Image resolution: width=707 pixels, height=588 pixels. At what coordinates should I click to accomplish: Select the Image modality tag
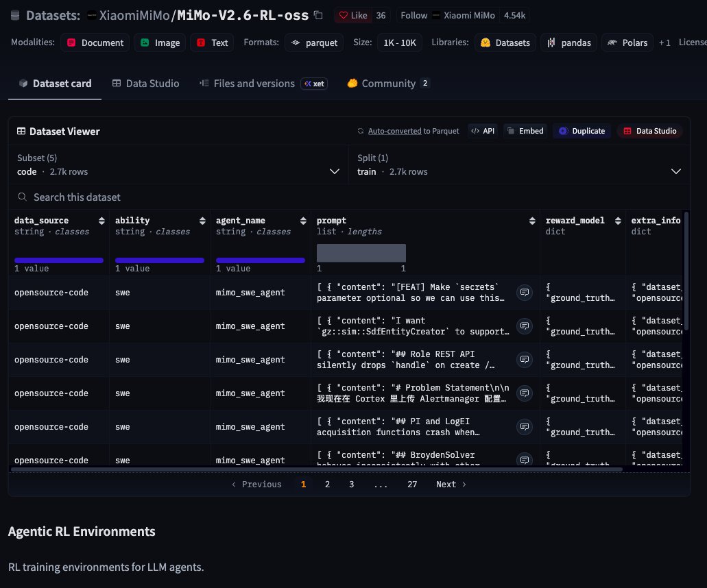[160, 42]
